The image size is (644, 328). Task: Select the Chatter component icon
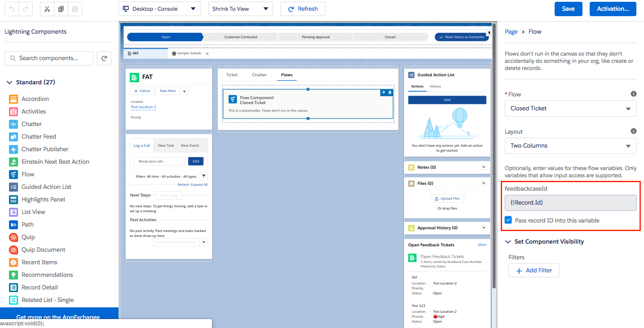tap(13, 124)
